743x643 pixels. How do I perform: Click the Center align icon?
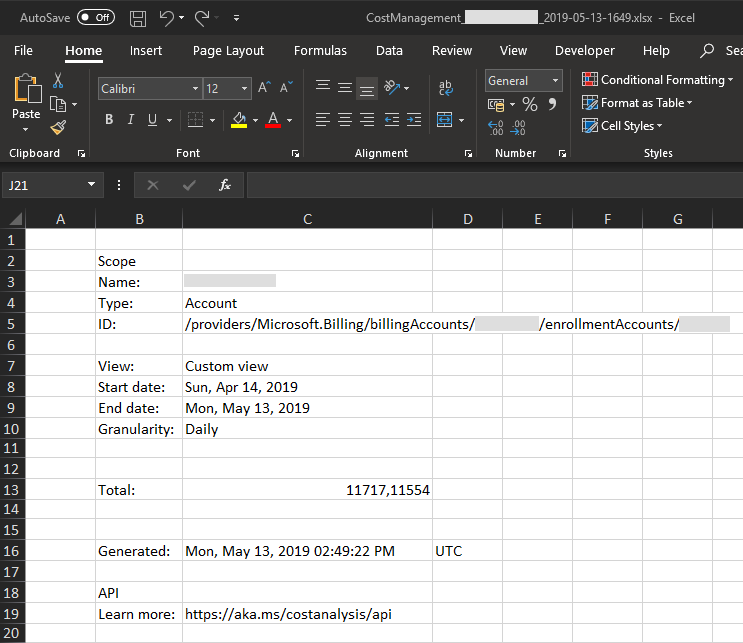pyautogui.click(x=344, y=119)
